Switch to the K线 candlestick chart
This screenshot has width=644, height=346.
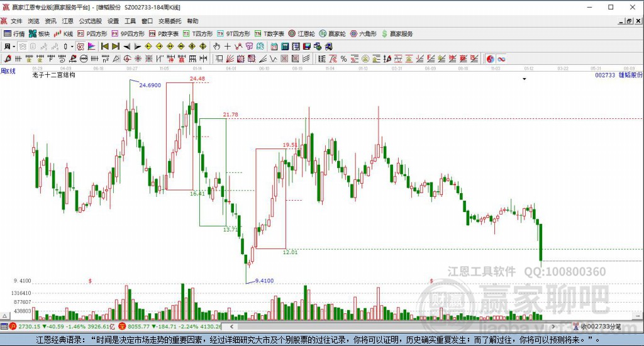(x=64, y=34)
